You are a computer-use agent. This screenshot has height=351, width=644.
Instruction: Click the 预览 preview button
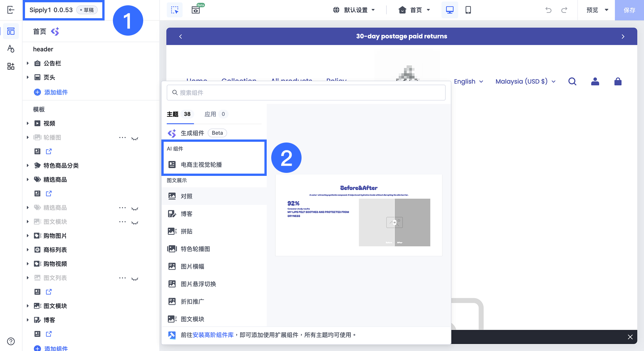pyautogui.click(x=592, y=10)
